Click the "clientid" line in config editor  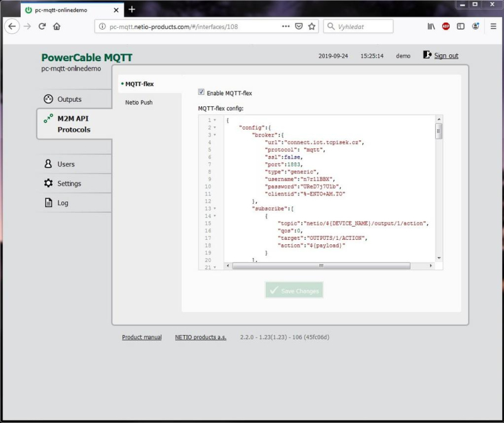(x=305, y=194)
